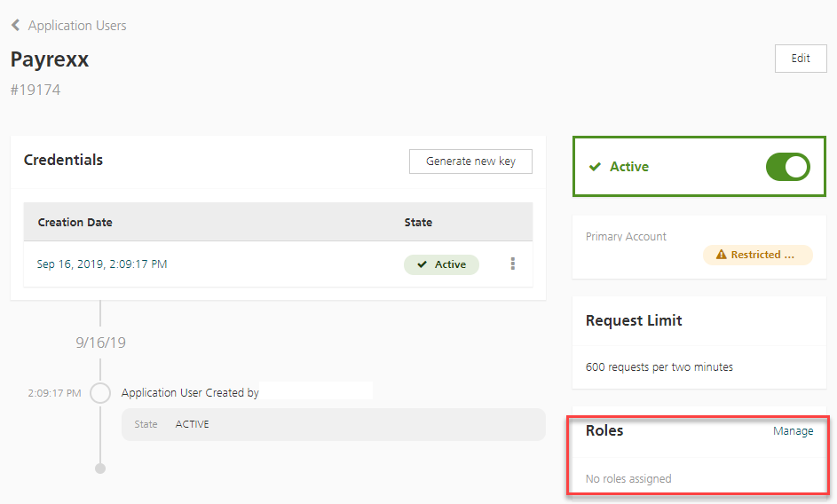Click the Creation Date column header
The height and width of the screenshot is (504, 837).
pos(75,222)
